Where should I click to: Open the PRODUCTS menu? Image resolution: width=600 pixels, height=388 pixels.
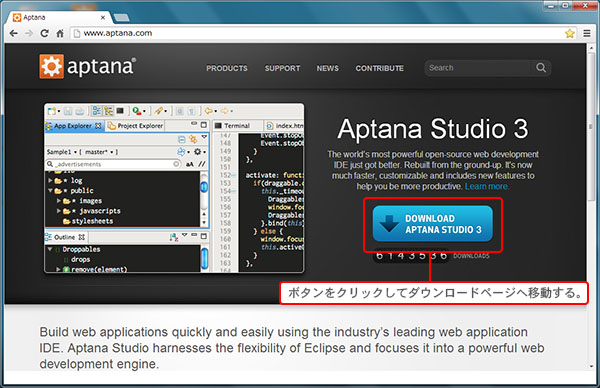click(227, 68)
